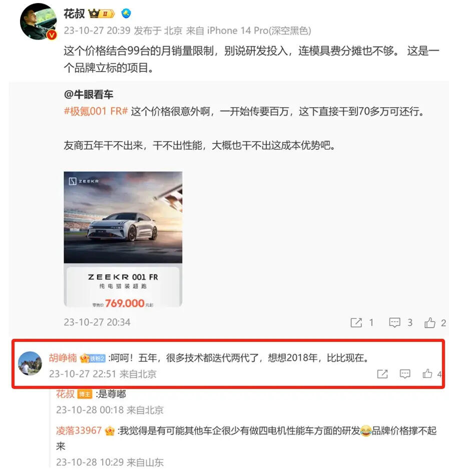Click the 铁粉2 fan badge
This screenshot has width=449, height=476.
[97, 358]
